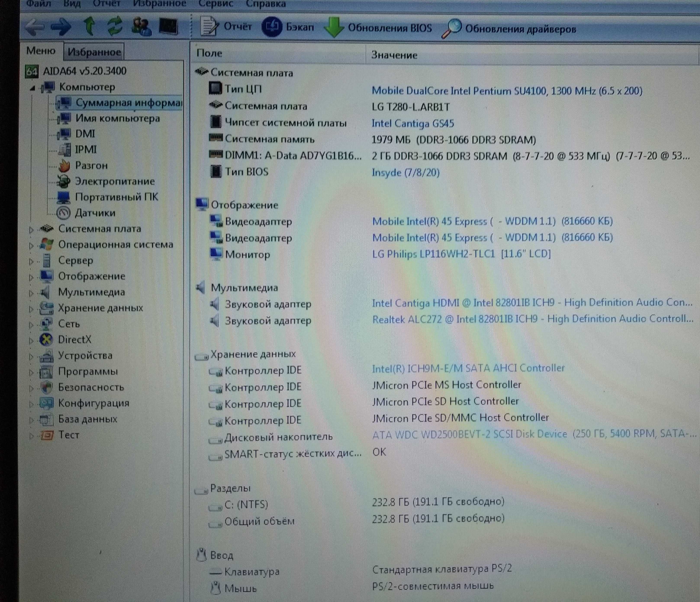Open Insyde BIOS type link

406,173
